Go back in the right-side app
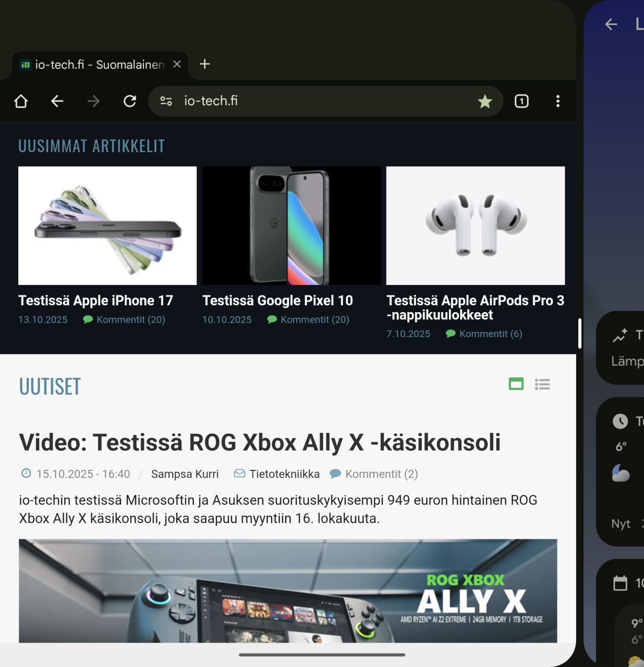 (x=611, y=24)
